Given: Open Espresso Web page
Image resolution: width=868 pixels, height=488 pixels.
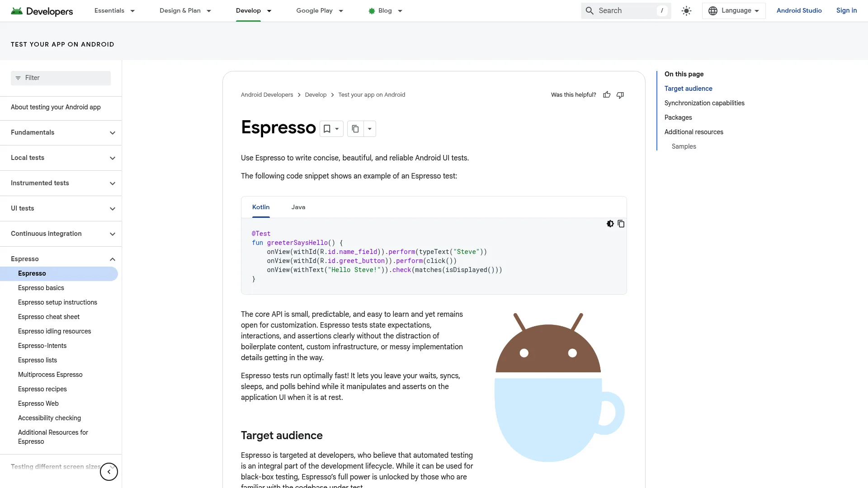Looking at the screenshot, I should pos(38,404).
